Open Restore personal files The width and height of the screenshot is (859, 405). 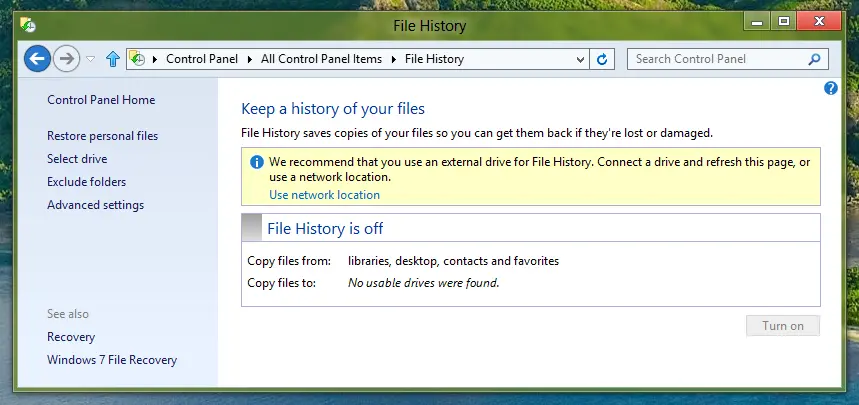(x=102, y=136)
